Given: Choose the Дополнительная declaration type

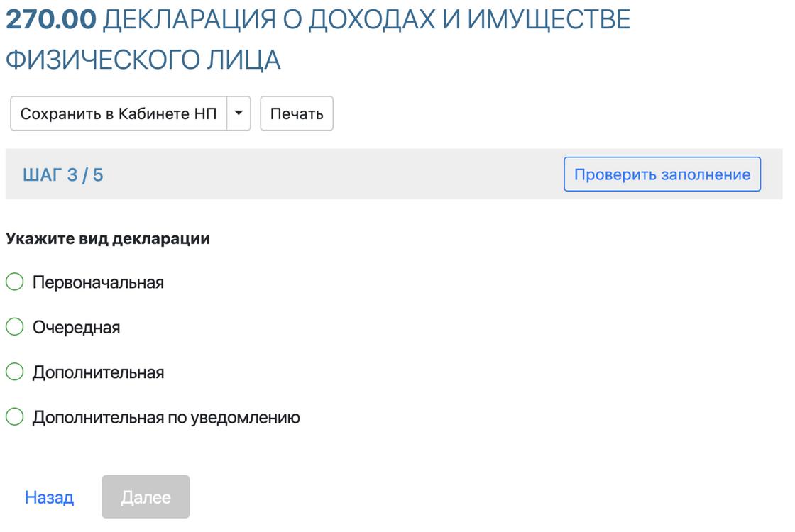Looking at the screenshot, I should 13,372.
